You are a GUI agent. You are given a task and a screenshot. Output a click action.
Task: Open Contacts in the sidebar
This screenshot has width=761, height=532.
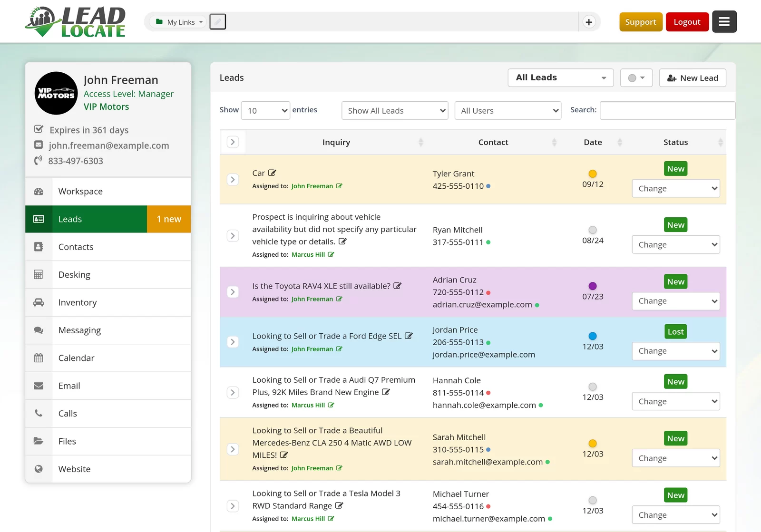click(108, 247)
